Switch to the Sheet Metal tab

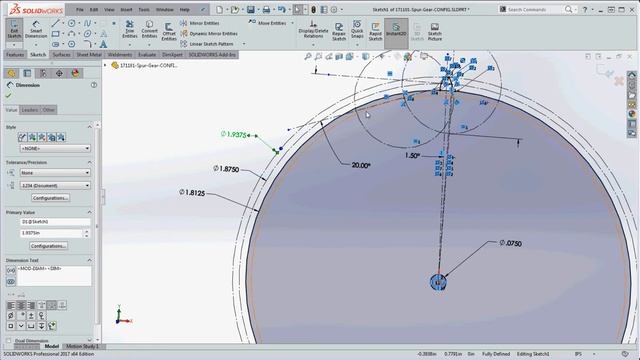coord(89,55)
